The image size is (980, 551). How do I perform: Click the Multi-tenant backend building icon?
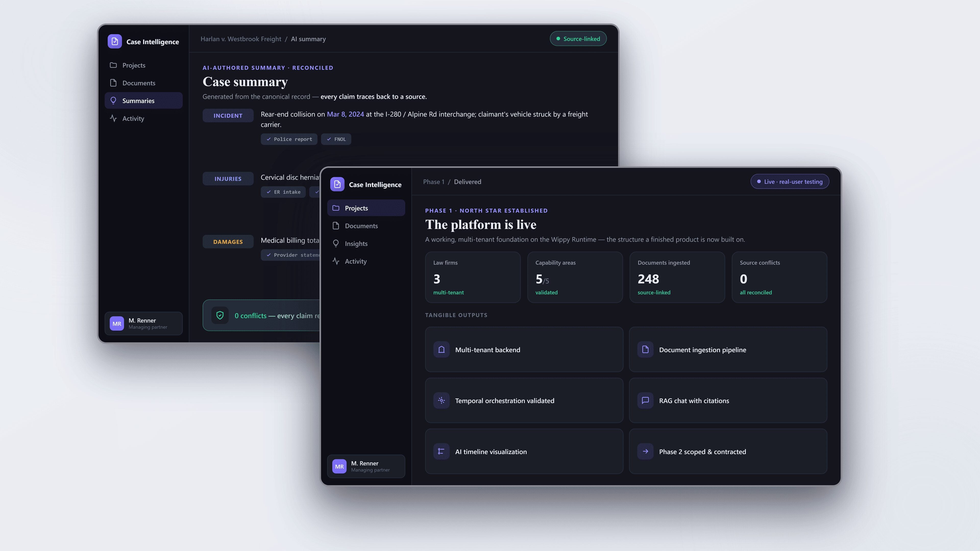[x=441, y=349]
